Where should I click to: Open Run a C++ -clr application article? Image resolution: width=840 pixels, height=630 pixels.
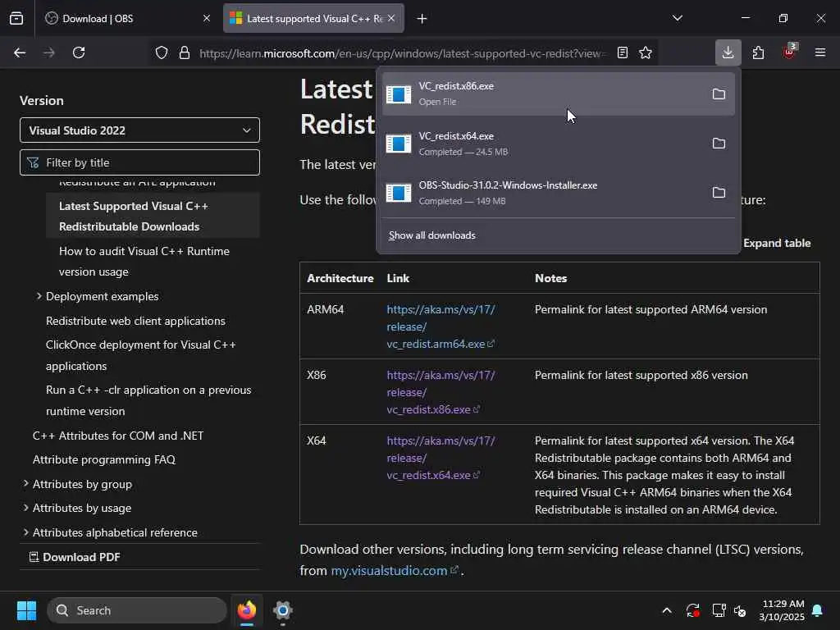148,400
